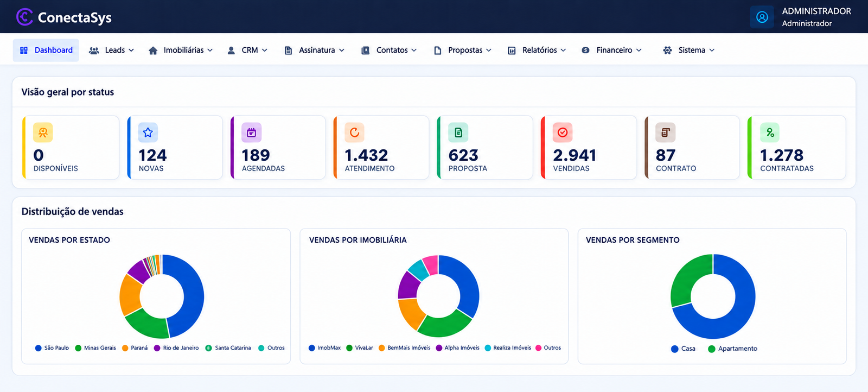Click the Relatórios chart icon
The image size is (868, 392).
coord(512,50)
